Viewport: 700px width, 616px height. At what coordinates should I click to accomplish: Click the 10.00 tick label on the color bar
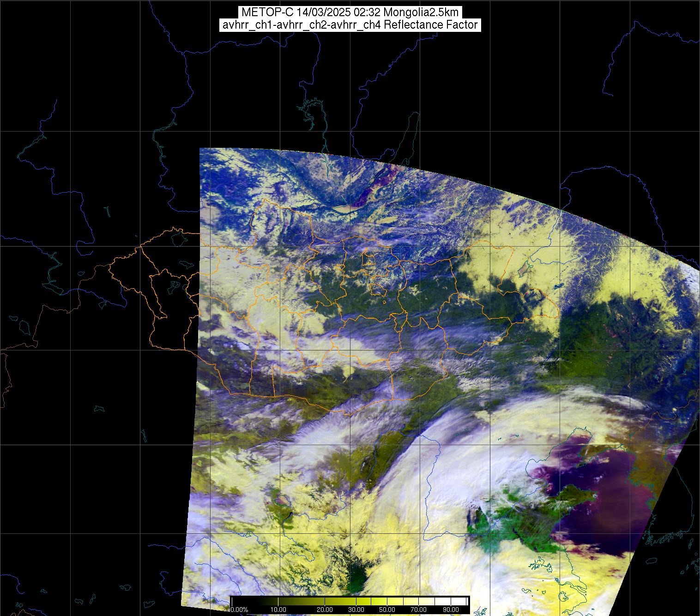[278, 610]
